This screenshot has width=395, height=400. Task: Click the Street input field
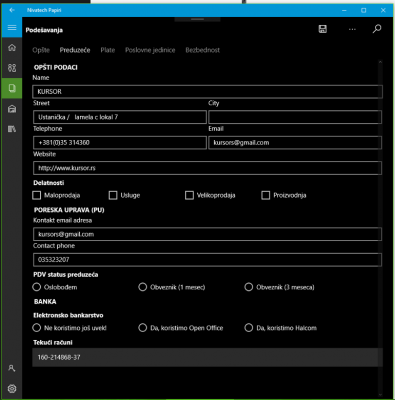tap(120, 117)
